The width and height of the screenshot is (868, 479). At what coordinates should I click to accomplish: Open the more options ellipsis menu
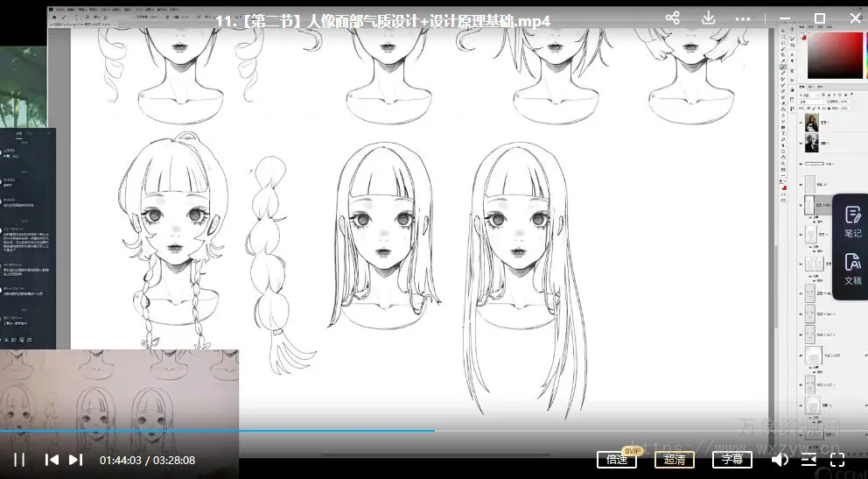pyautogui.click(x=745, y=18)
